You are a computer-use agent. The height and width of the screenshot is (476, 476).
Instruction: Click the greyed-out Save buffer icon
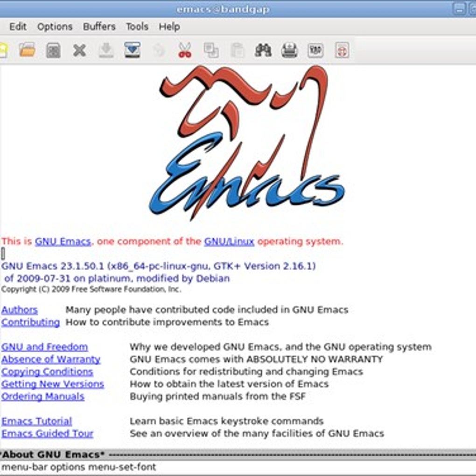tap(106, 50)
